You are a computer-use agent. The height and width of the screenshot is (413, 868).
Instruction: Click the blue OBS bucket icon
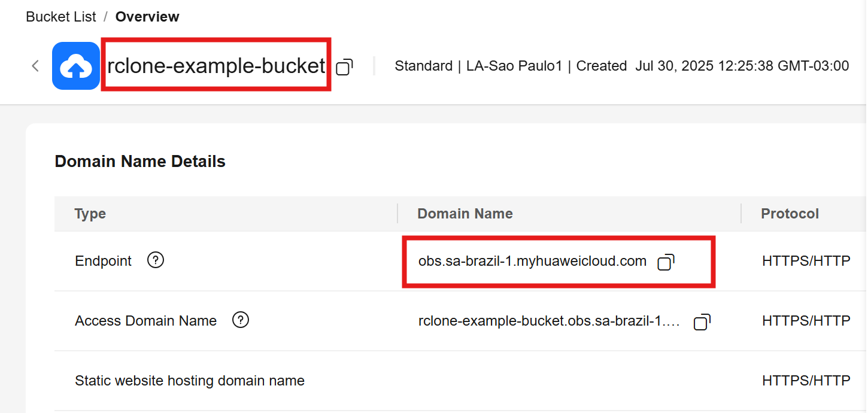75,65
